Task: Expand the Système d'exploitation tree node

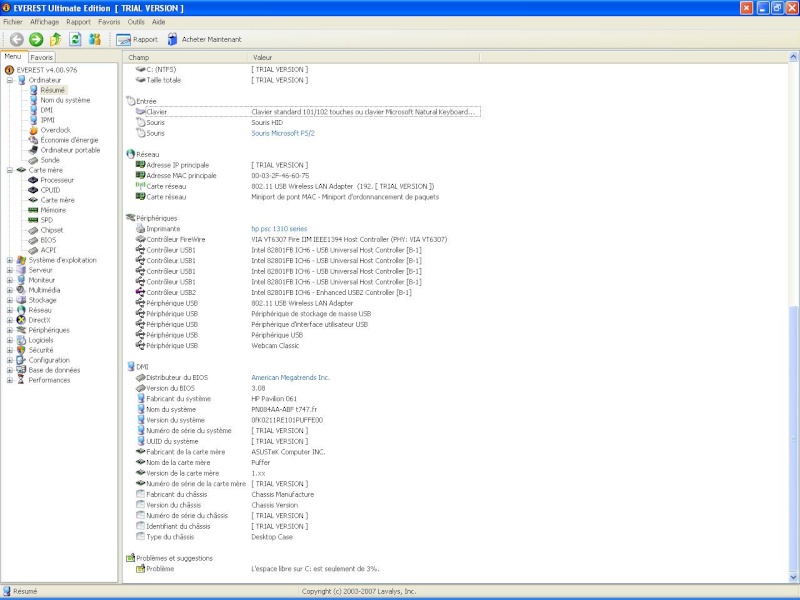Action: [10, 260]
